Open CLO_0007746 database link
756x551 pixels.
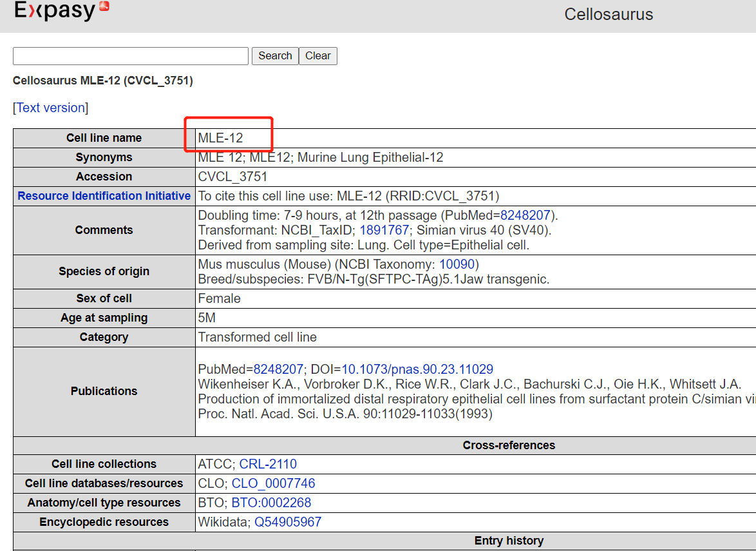click(x=273, y=483)
